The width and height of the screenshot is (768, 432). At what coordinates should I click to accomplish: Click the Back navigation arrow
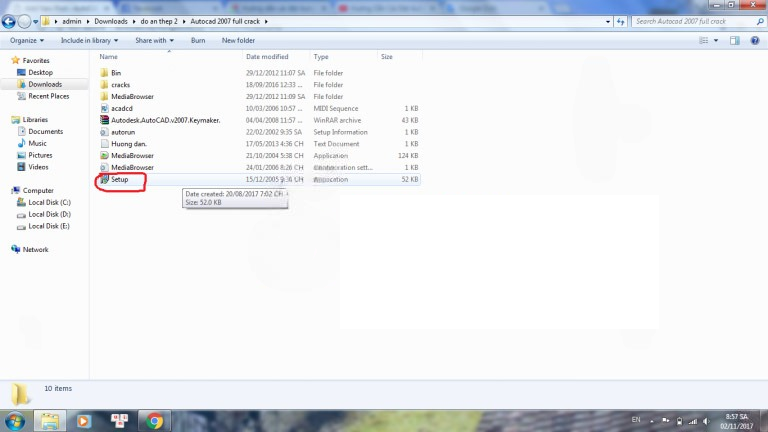point(8,22)
